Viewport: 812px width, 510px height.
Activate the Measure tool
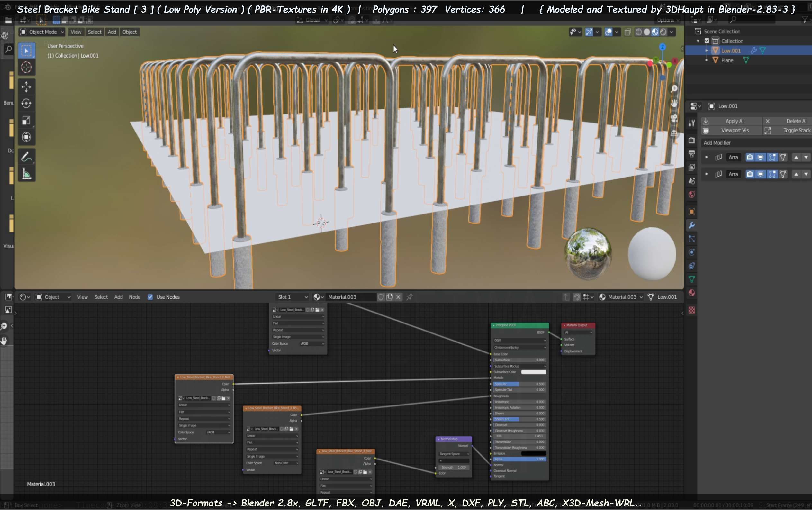click(x=26, y=174)
